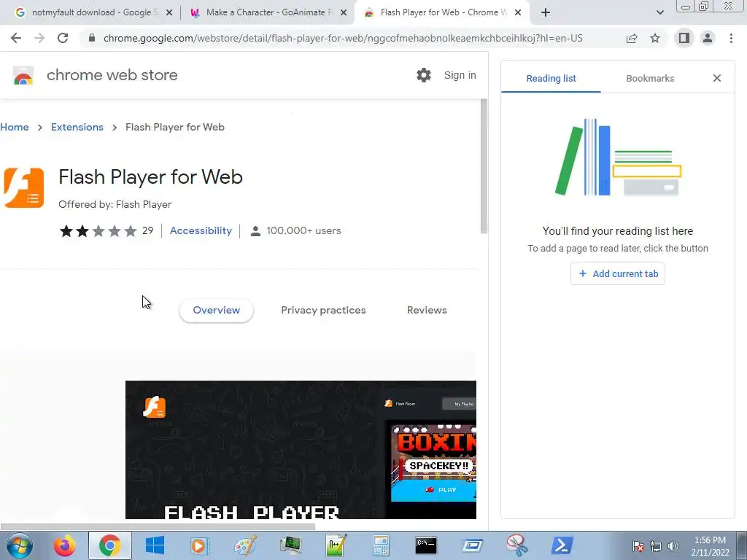Open Calculator from the taskbar
The height and width of the screenshot is (560, 747).
pyautogui.click(x=381, y=545)
